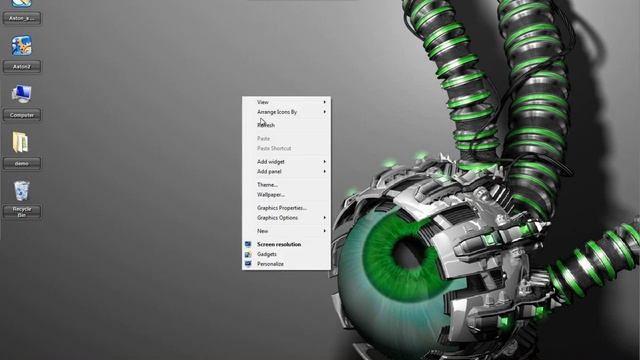Expand the Add panel submenu arrow
This screenshot has height=360, width=640.
point(324,171)
